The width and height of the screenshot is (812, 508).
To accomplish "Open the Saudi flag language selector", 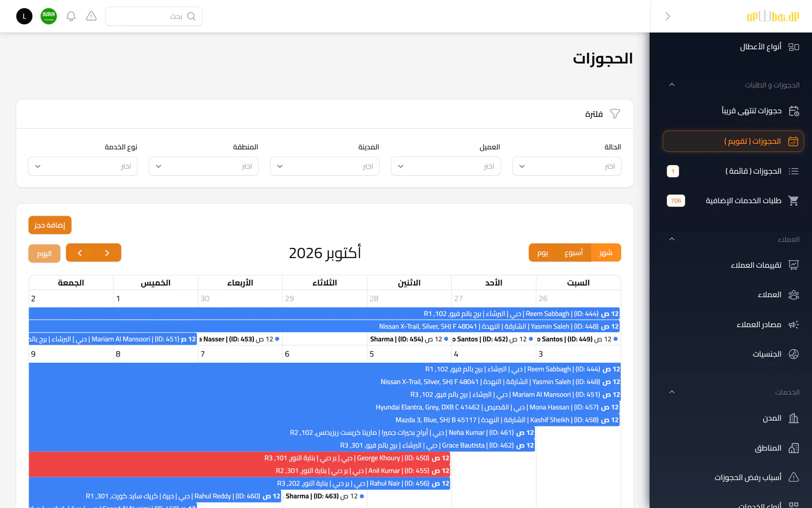I will tap(49, 16).
